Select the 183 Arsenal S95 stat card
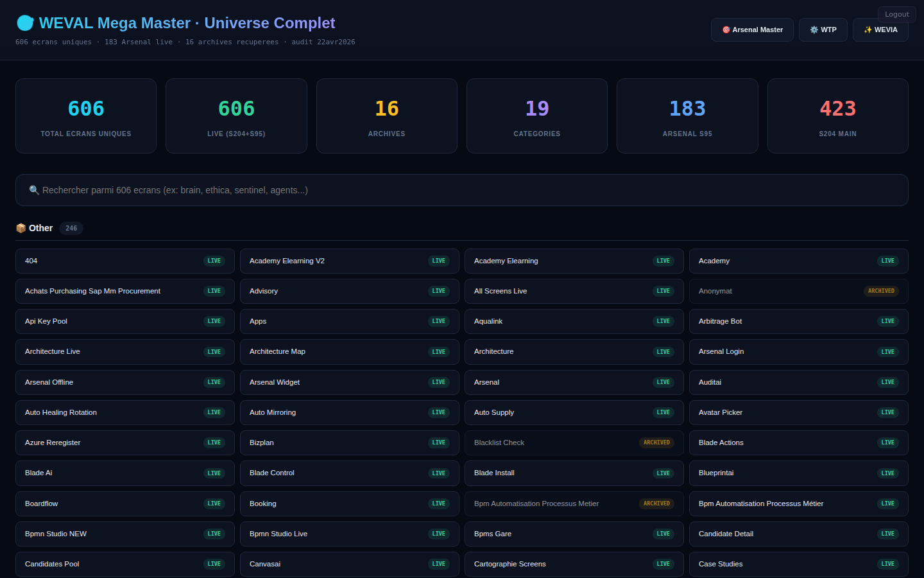 tap(687, 116)
